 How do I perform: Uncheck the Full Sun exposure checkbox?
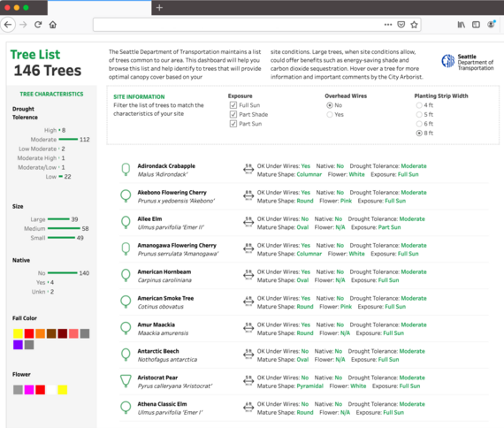point(233,105)
